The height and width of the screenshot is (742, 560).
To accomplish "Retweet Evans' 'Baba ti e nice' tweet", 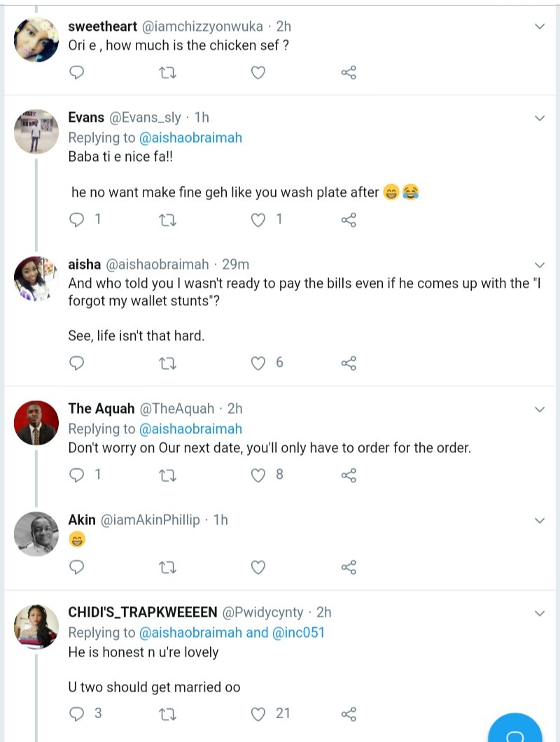I will point(168,220).
